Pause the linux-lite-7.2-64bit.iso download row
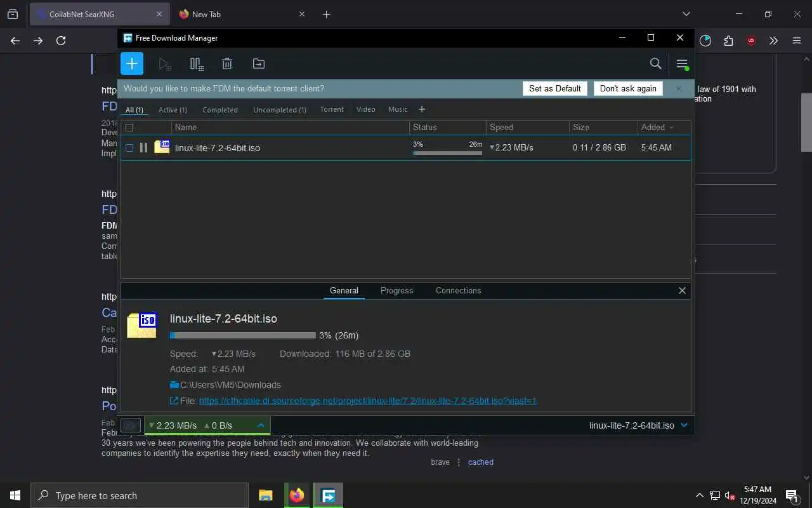This screenshot has width=812, height=508. point(143,147)
